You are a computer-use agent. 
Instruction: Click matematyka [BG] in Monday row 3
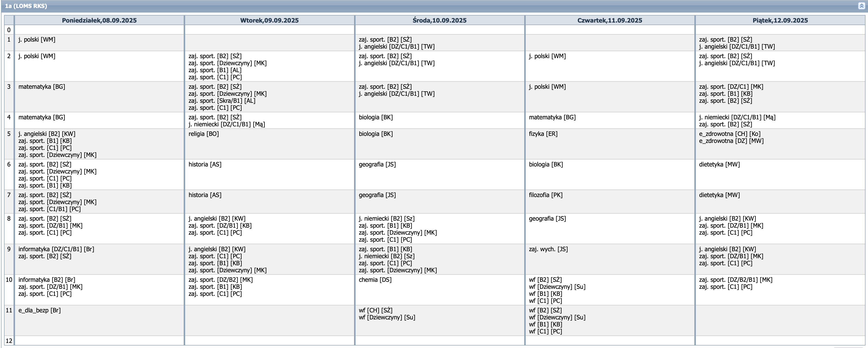(42, 87)
